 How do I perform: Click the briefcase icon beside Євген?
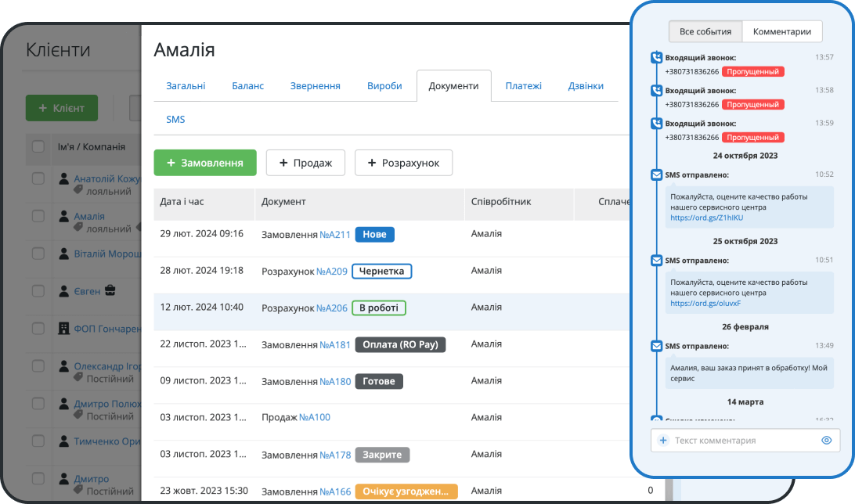[x=110, y=291]
